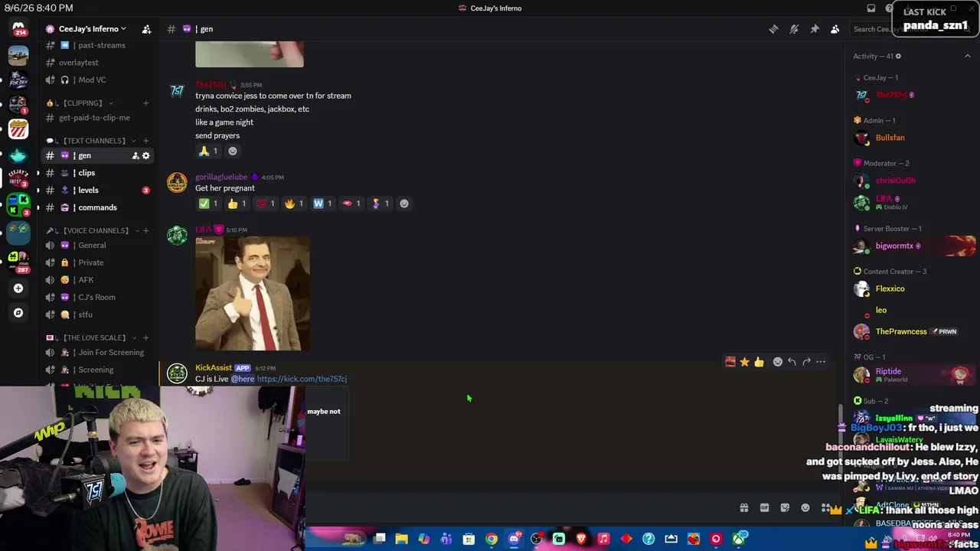This screenshot has width=980, height=551.
Task: Toggle the green checkmark reaction on gorillagluelube message
Action: pyautogui.click(x=208, y=204)
